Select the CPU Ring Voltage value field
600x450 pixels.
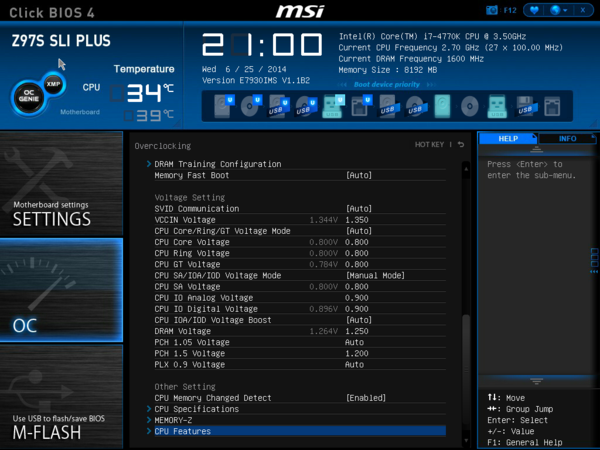(357, 253)
